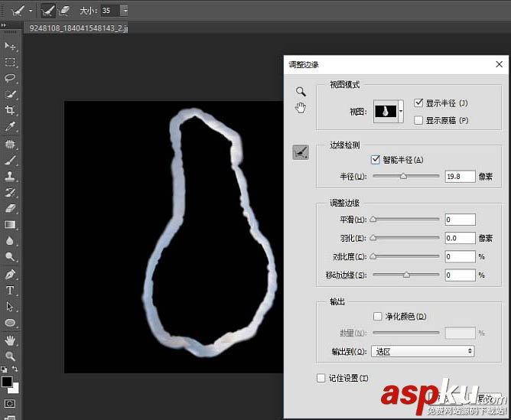Choose Refine Radius tool in options bar

[47, 11]
